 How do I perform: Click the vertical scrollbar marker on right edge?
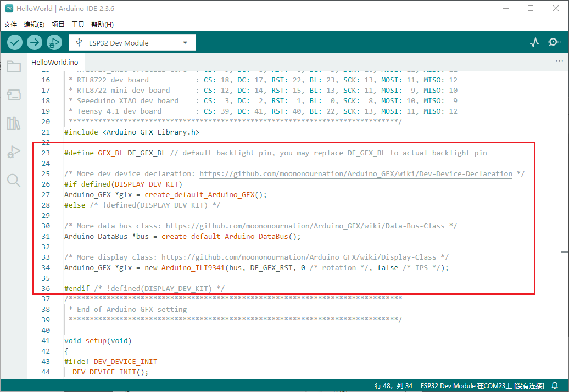tap(565, 251)
